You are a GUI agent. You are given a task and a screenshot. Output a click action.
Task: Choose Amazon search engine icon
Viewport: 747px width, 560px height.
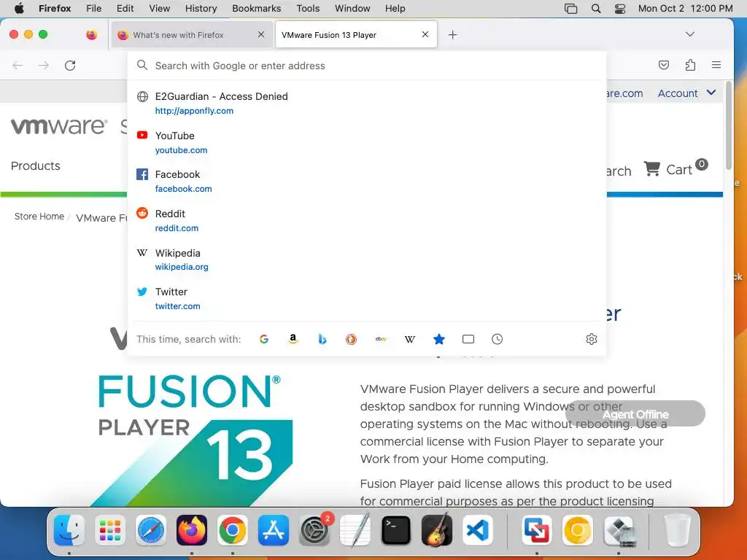(x=293, y=339)
